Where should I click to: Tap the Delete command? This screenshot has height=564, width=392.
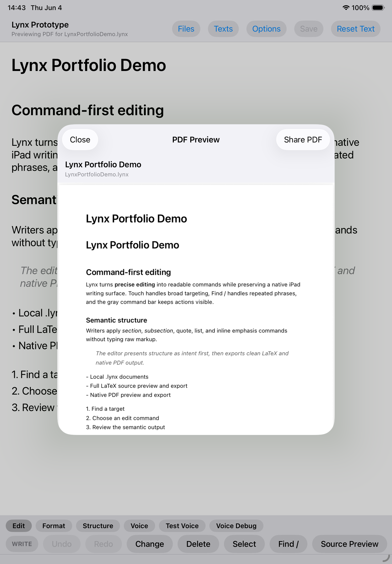coord(198,544)
